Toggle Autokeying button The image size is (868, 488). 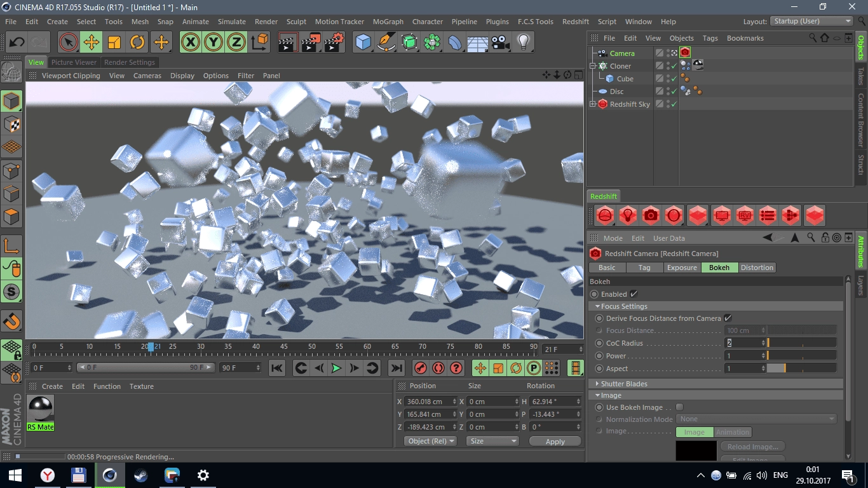(438, 368)
